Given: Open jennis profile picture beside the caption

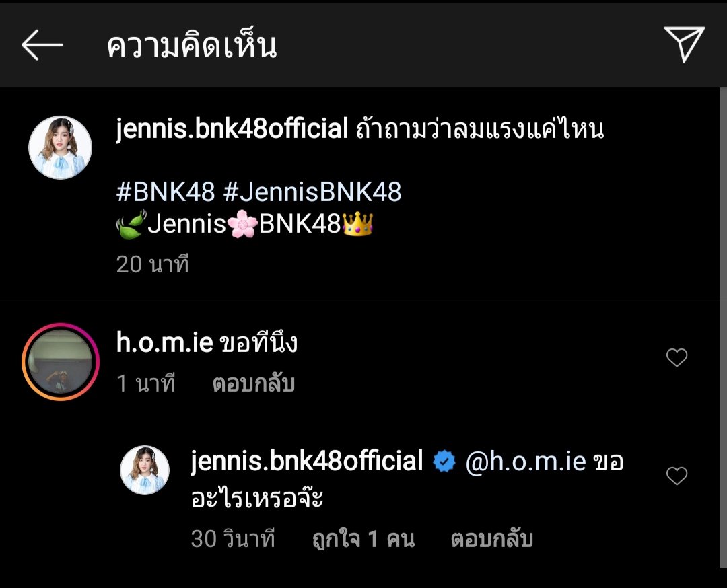Looking at the screenshot, I should click(x=60, y=147).
